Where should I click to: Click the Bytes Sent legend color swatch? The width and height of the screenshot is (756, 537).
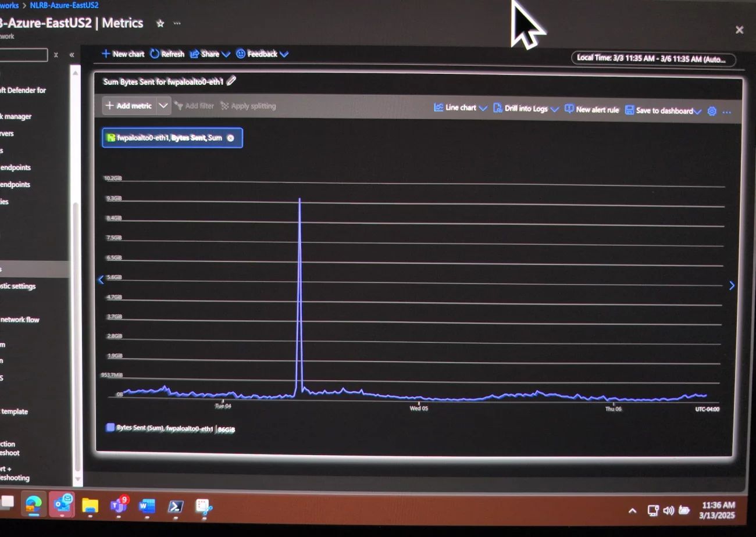(110, 428)
